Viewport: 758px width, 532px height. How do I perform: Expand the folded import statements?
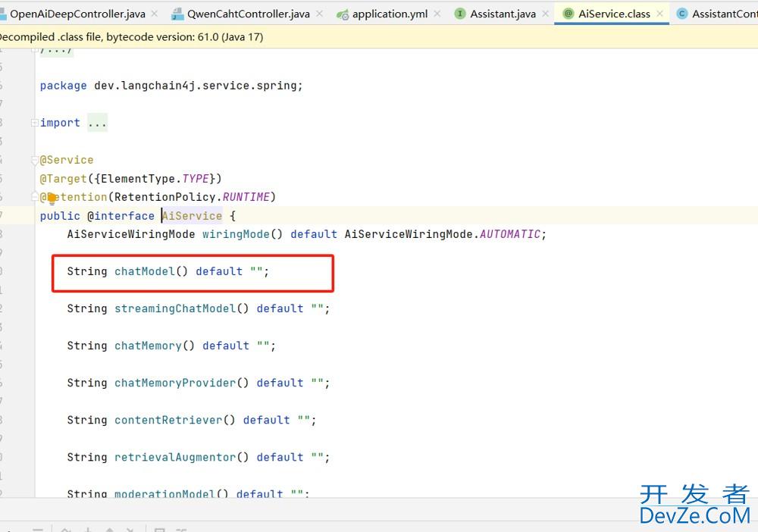coord(34,123)
